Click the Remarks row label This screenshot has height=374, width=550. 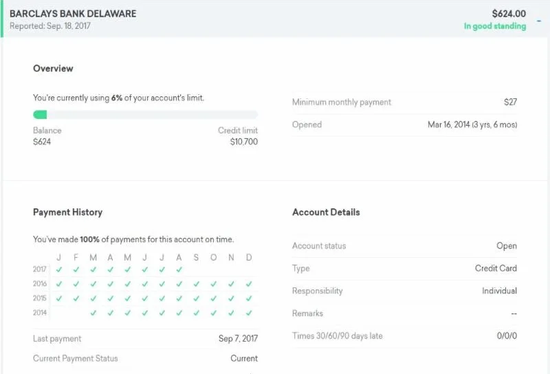[307, 313]
